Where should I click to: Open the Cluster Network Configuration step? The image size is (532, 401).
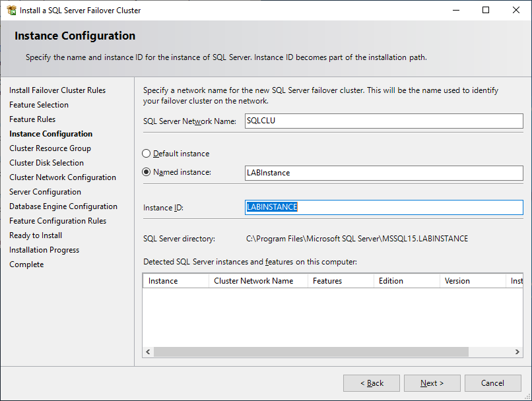[x=63, y=177]
